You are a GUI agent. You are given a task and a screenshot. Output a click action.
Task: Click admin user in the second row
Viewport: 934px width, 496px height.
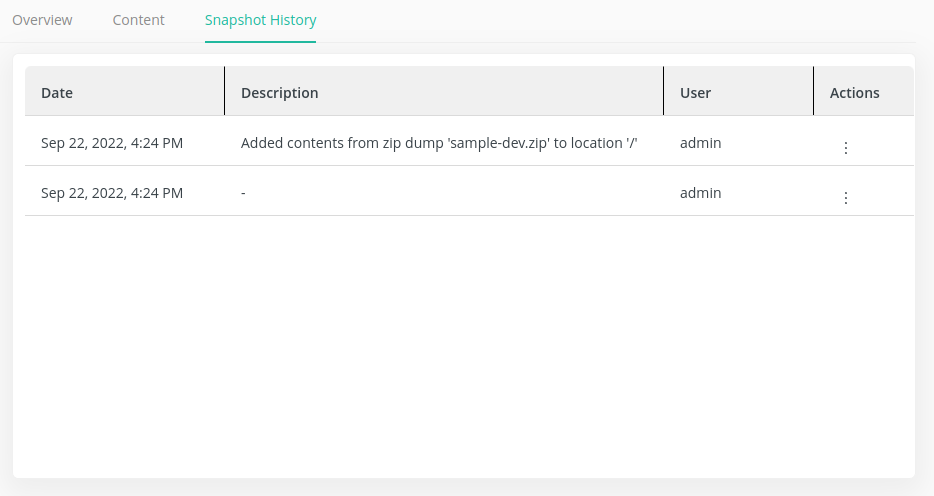click(700, 193)
